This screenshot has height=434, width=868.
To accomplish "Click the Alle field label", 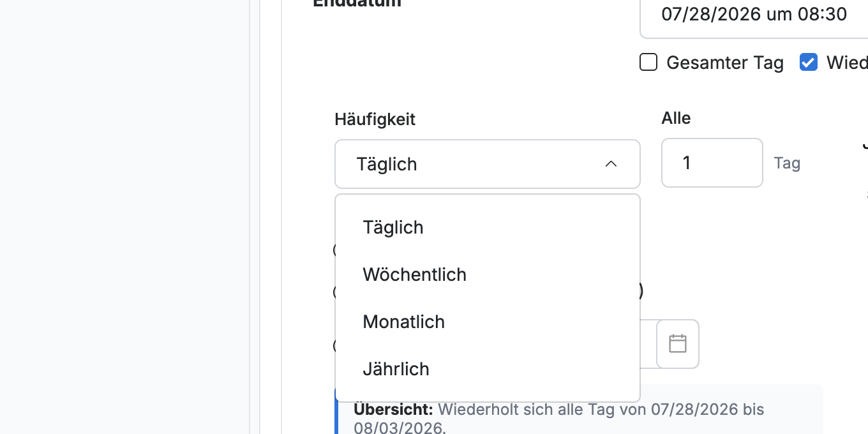I will (x=676, y=118).
